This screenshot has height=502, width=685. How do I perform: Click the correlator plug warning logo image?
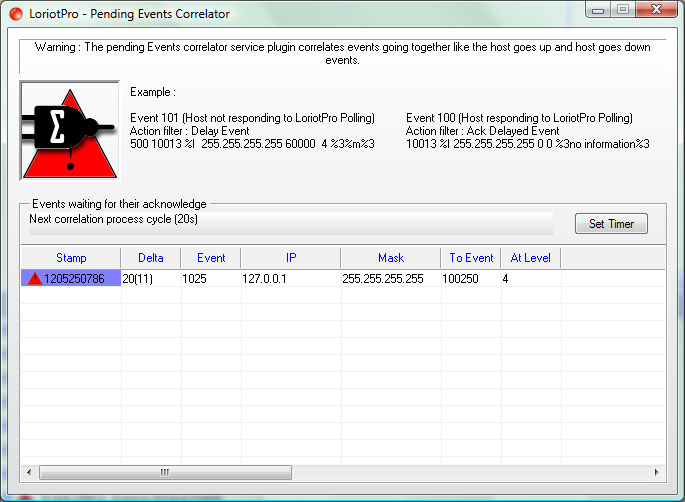[x=69, y=131]
